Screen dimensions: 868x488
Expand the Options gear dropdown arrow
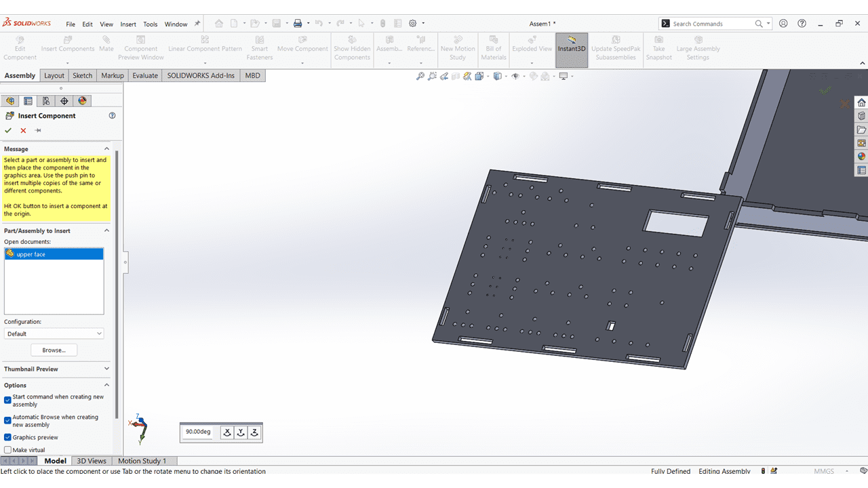pos(423,24)
